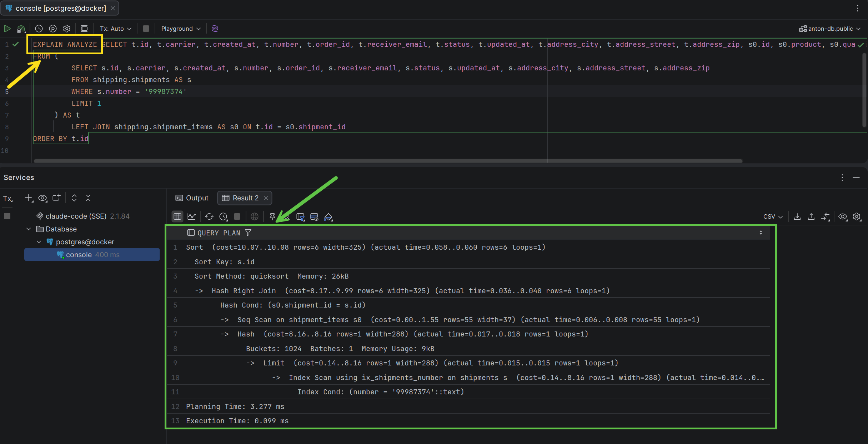Click the '99987374' string literal in the editor
868x444 pixels.
tap(165, 91)
